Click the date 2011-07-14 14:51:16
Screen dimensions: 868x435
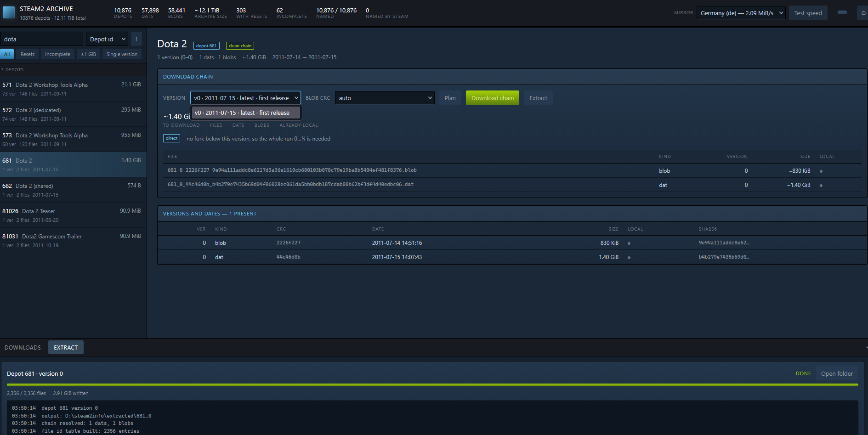coord(397,243)
